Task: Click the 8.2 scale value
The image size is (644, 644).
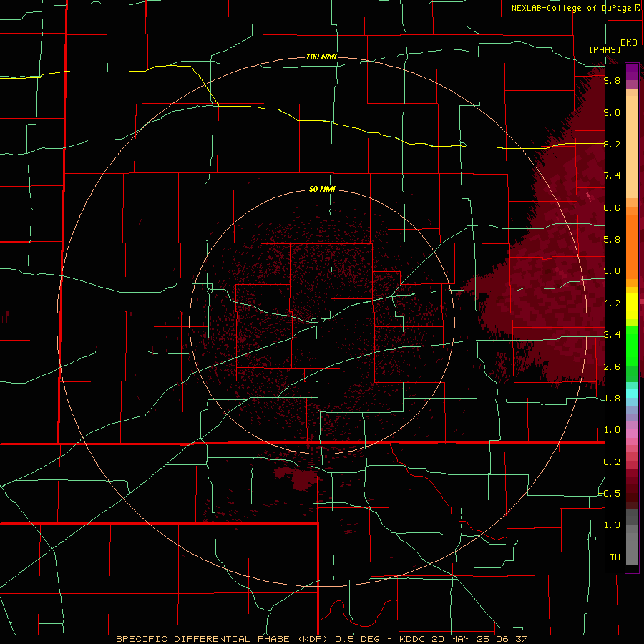Action: (x=612, y=144)
